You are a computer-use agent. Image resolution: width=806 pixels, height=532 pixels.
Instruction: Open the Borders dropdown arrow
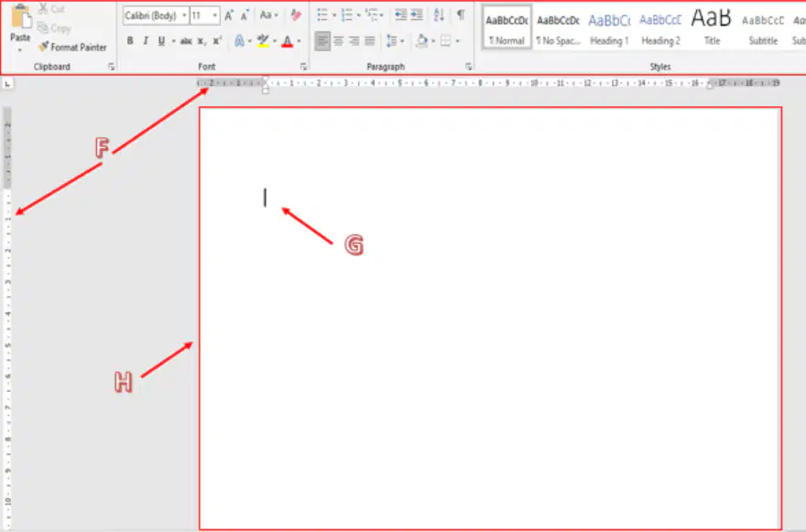click(457, 41)
